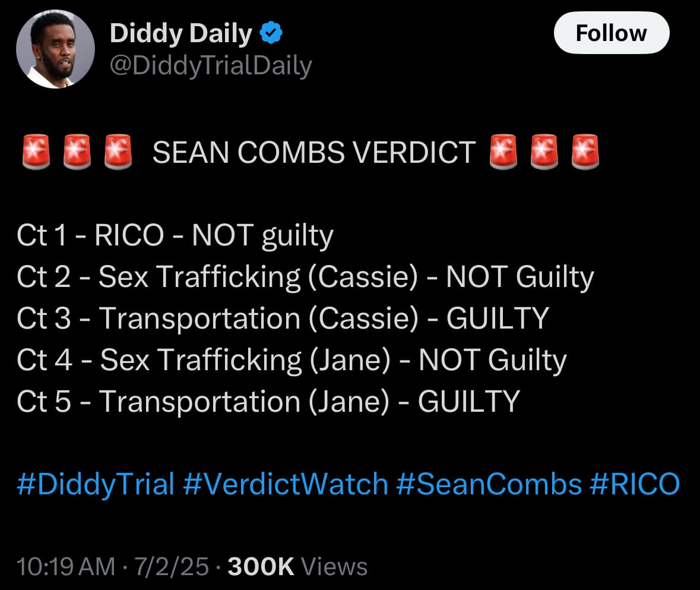Open the #RICO hashtag
The height and width of the screenshot is (590, 700).
634,484
